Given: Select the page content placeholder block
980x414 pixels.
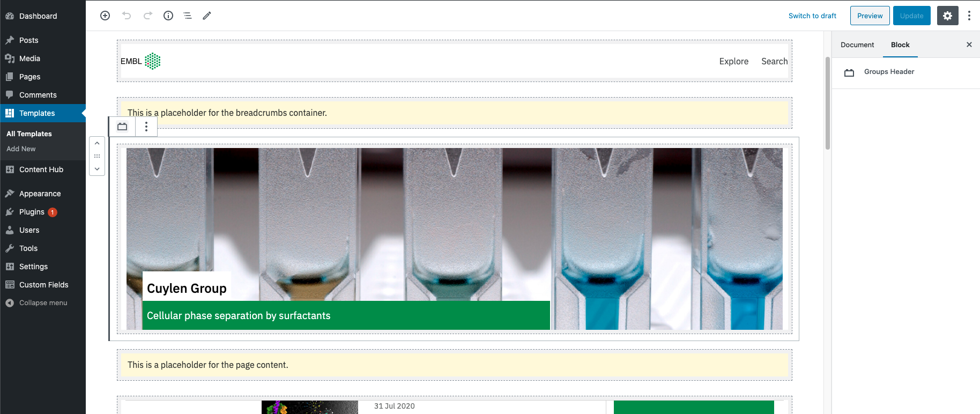Looking at the screenshot, I should (x=455, y=365).
